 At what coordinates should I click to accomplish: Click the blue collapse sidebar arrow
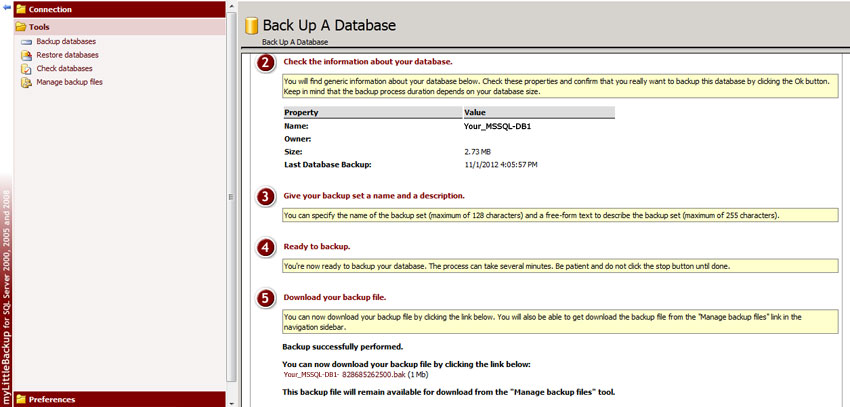click(x=7, y=7)
